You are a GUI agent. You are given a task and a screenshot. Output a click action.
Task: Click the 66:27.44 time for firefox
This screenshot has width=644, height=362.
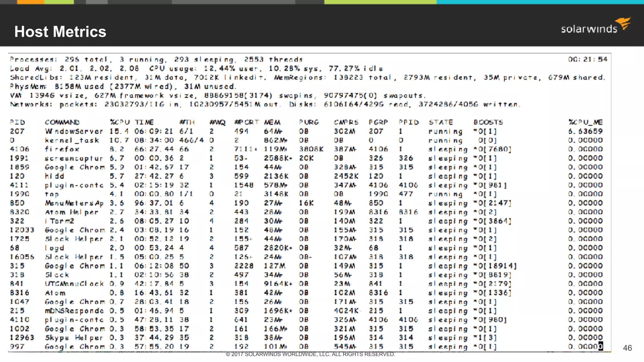pyautogui.click(x=154, y=149)
